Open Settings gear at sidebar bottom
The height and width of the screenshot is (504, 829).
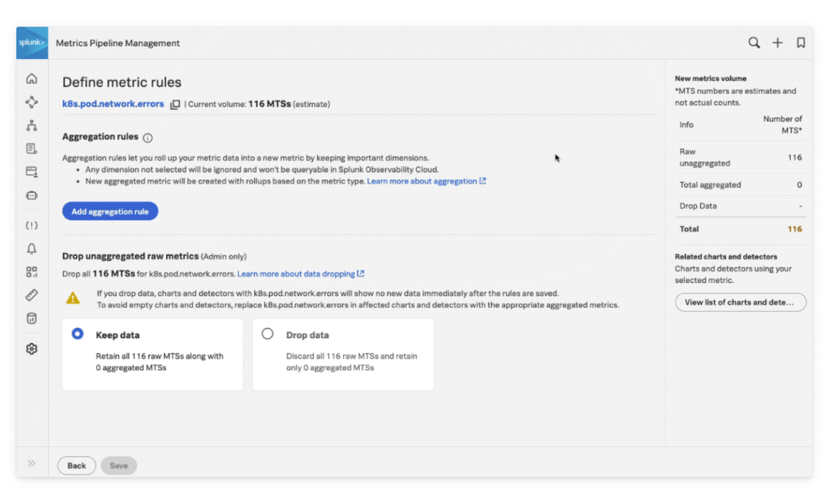coord(32,348)
